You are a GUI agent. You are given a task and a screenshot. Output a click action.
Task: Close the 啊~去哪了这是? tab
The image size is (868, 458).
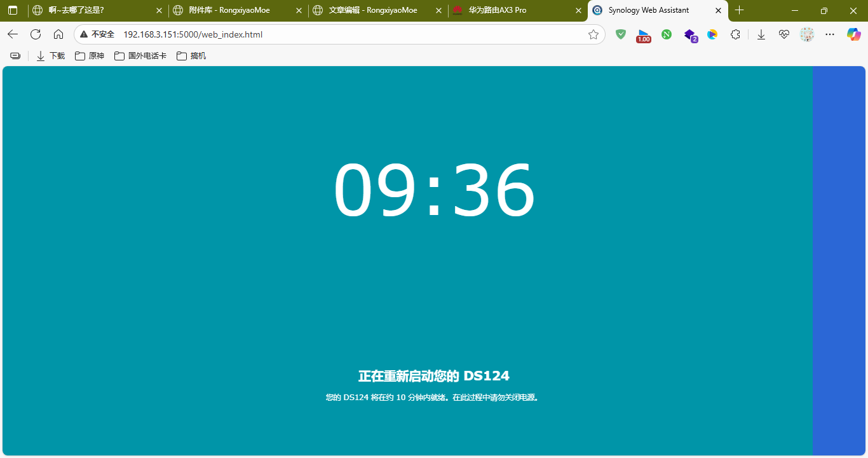[159, 10]
